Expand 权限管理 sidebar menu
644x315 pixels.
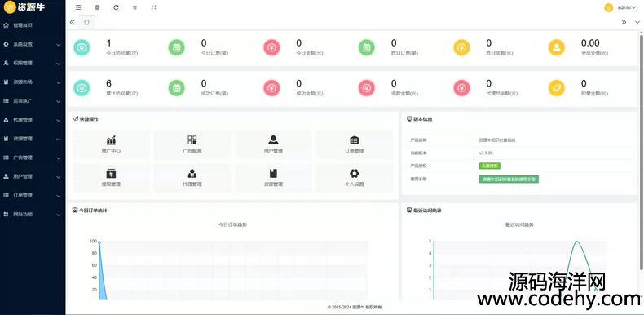click(x=33, y=64)
